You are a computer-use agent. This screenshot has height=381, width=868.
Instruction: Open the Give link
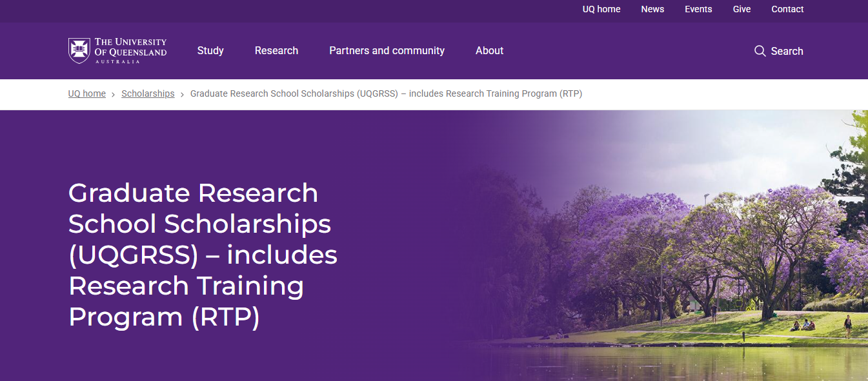pyautogui.click(x=742, y=9)
